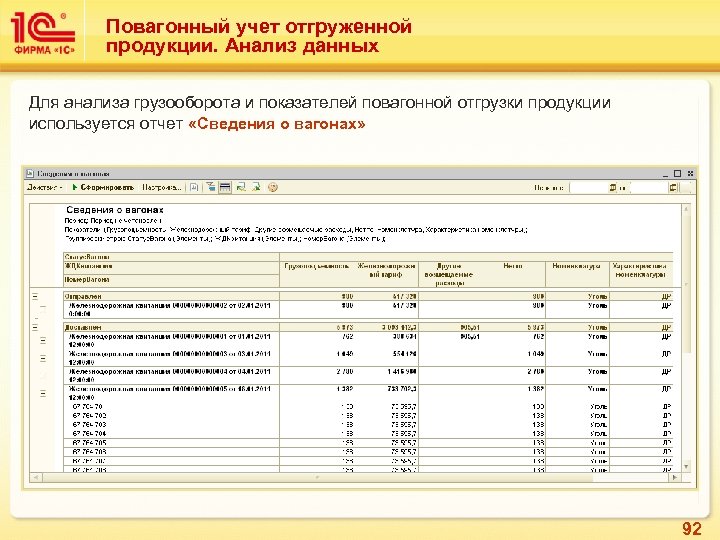Toggle the table header toolbar icon
The height and width of the screenshot is (540, 720).
pyautogui.click(x=225, y=187)
